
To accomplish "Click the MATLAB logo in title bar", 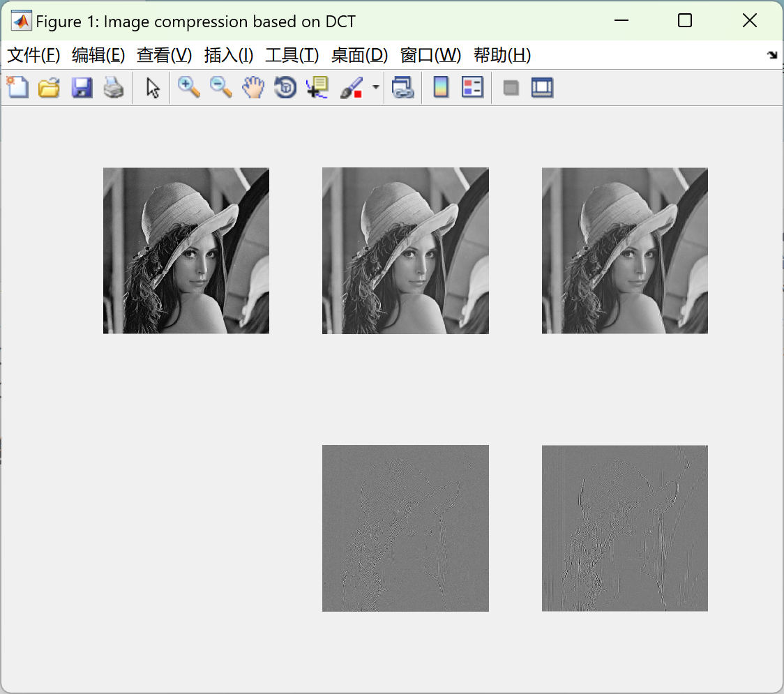I will pyautogui.click(x=21, y=21).
